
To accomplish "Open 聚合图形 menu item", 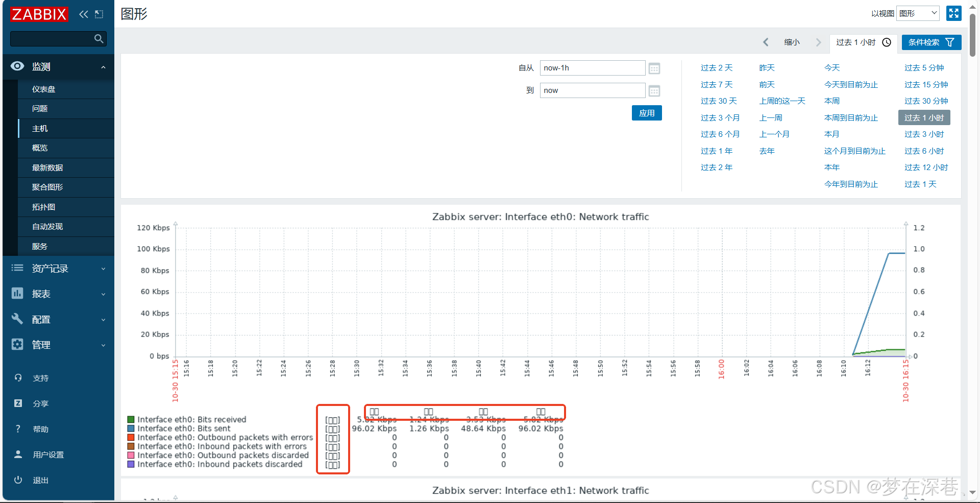I will click(x=66, y=187).
